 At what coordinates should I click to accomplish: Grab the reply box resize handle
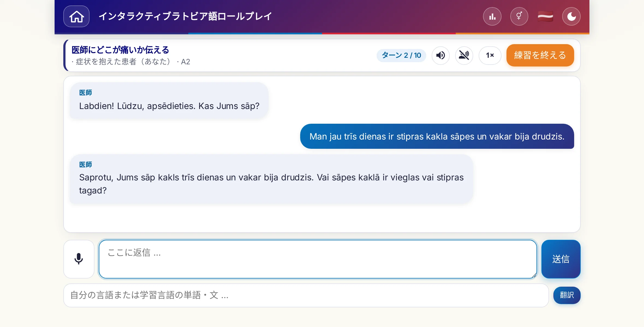pyautogui.click(x=534, y=276)
